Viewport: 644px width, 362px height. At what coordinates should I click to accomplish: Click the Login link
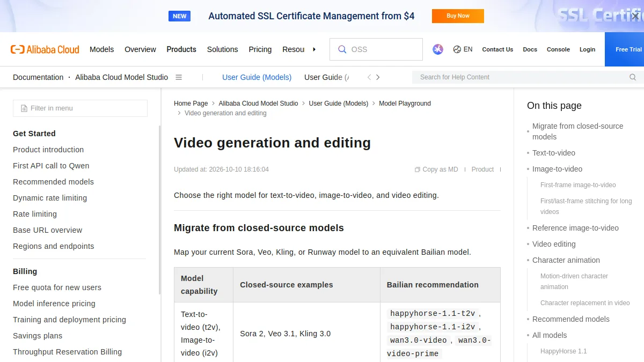[x=587, y=49]
